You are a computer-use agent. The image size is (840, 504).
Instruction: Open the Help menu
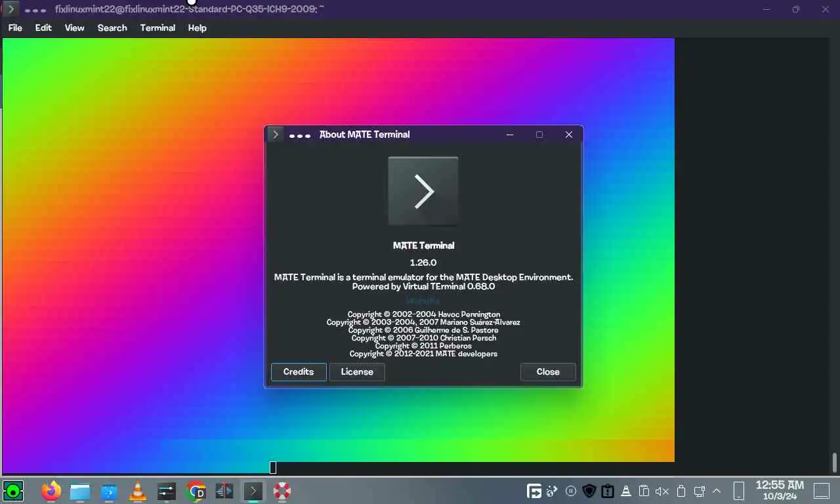point(197,28)
